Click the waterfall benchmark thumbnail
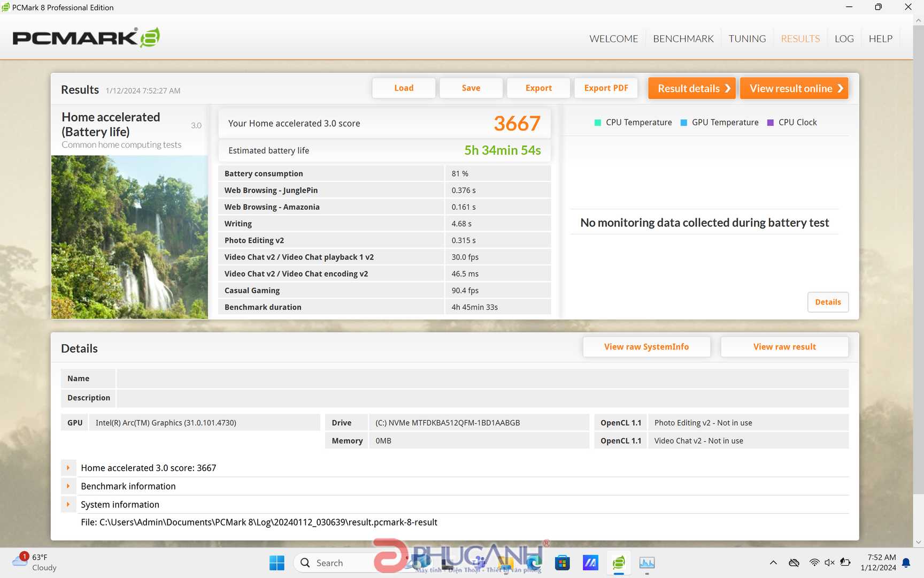 point(129,237)
